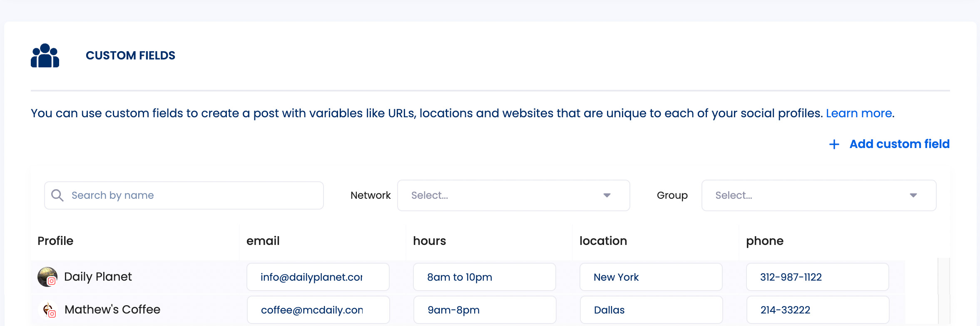Click the magnifying glass search icon
The width and height of the screenshot is (980, 326).
pyautogui.click(x=57, y=195)
